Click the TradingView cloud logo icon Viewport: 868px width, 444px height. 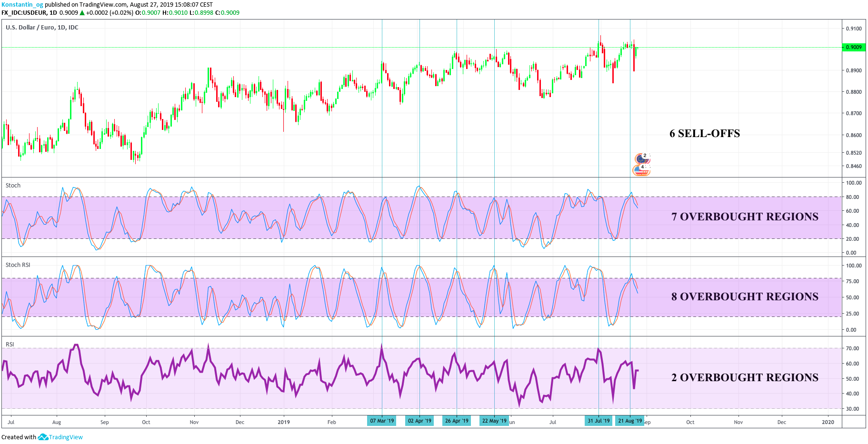(x=43, y=437)
